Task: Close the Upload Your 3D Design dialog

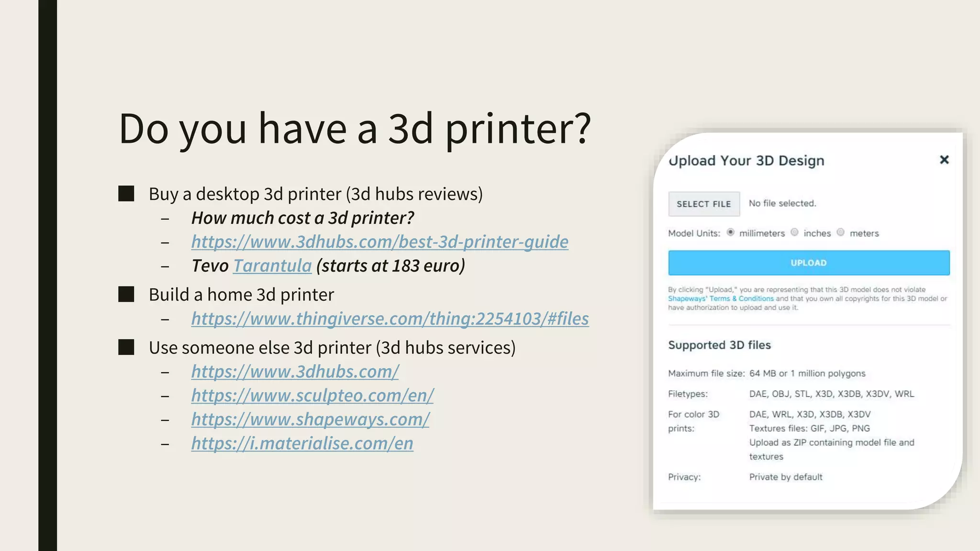Action: click(x=944, y=160)
